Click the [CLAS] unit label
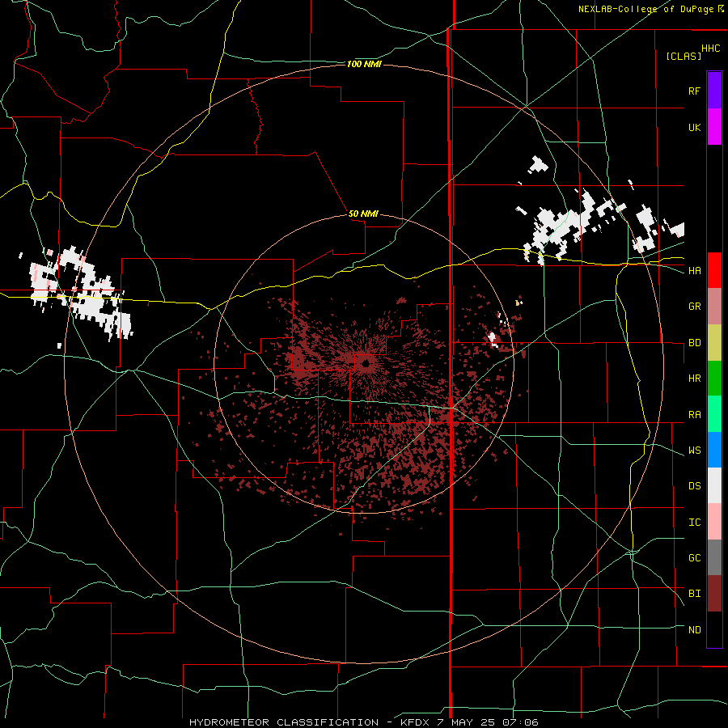The image size is (728, 728). [684, 56]
